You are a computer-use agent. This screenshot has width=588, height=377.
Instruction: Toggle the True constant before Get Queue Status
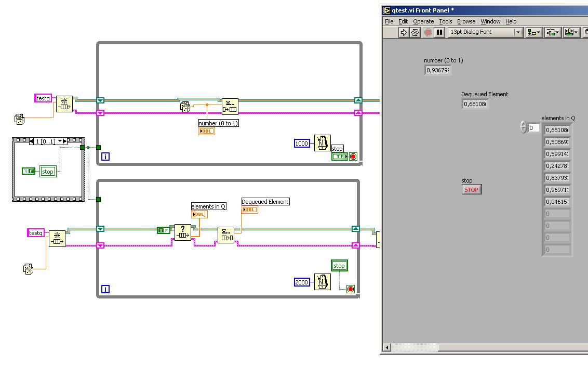164,230
